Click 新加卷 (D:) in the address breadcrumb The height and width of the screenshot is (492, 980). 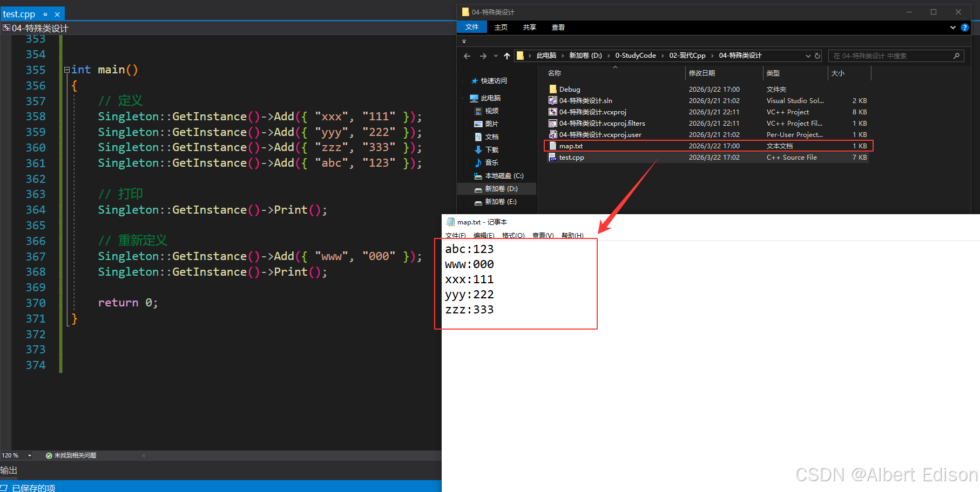click(x=585, y=56)
